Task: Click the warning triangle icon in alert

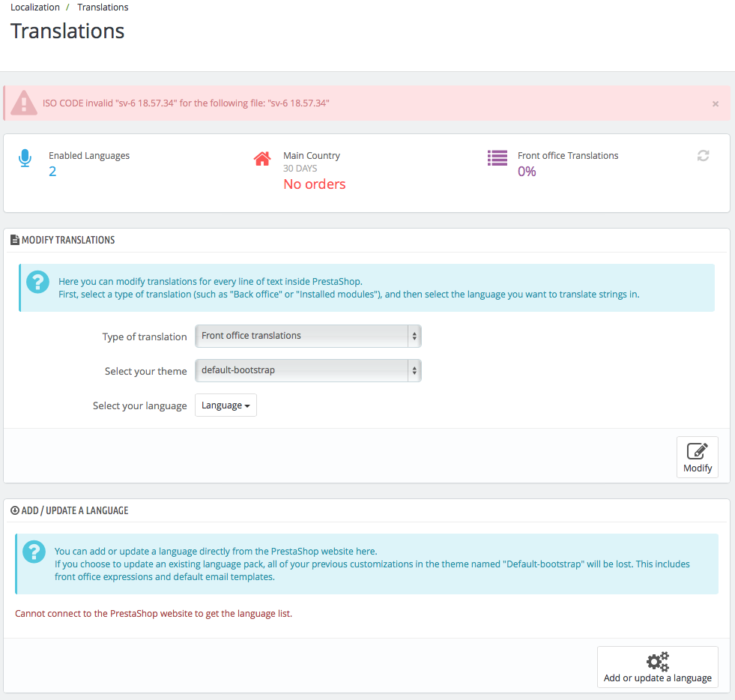Action: point(24,103)
